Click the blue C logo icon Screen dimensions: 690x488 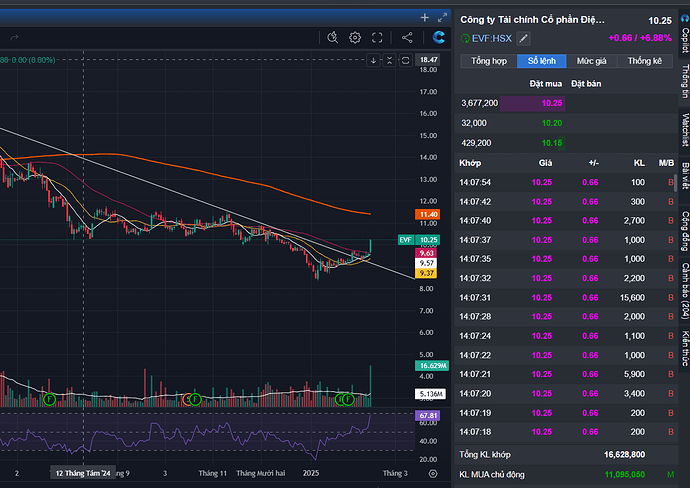point(438,38)
